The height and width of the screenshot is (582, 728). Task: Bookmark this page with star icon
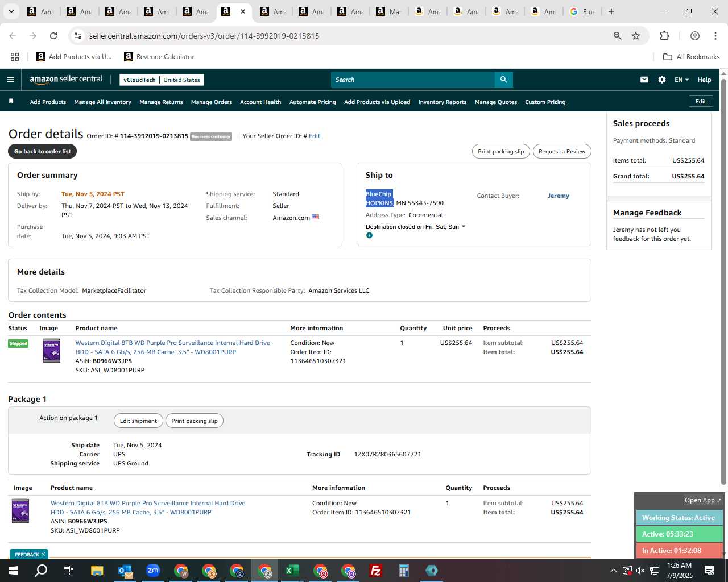pyautogui.click(x=636, y=36)
